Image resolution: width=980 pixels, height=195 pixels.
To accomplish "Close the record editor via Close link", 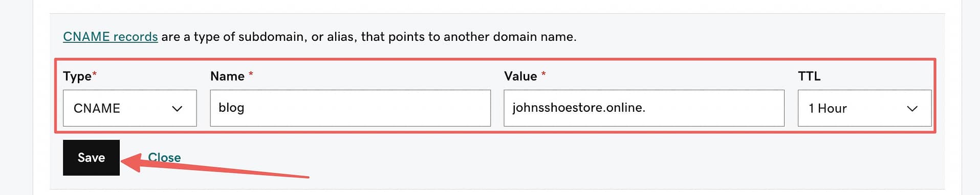I will 164,157.
